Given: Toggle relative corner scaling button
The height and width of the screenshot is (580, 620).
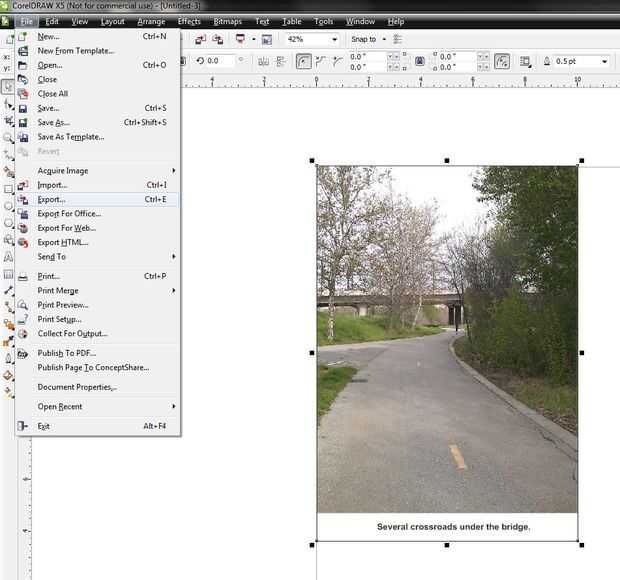Looking at the screenshot, I should click(x=502, y=61).
